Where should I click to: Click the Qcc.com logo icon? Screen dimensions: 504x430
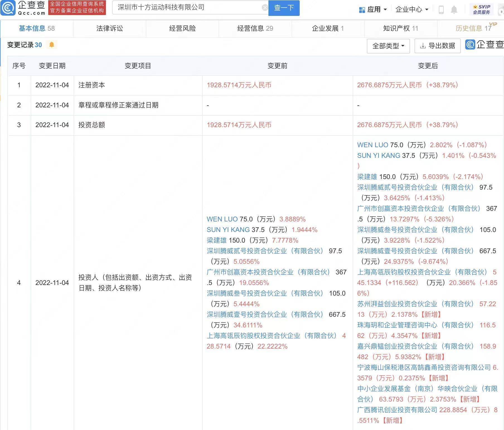coord(8,8)
